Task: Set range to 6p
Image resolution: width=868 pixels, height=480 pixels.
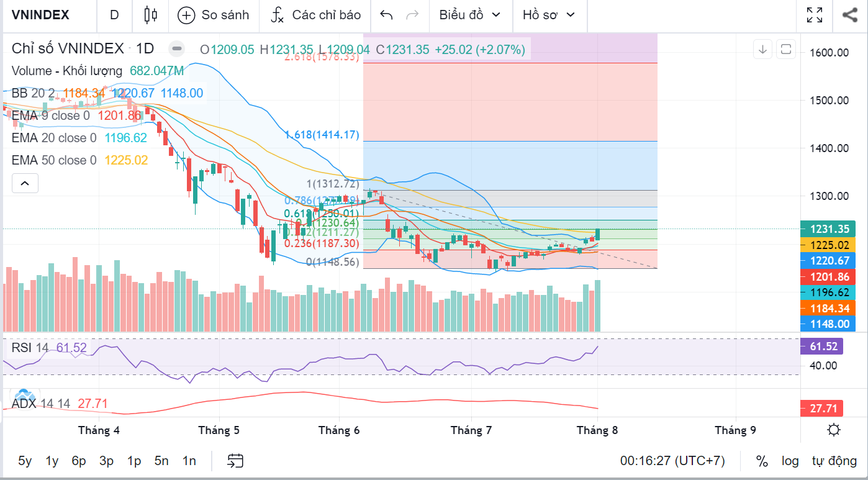Action: pos(79,461)
